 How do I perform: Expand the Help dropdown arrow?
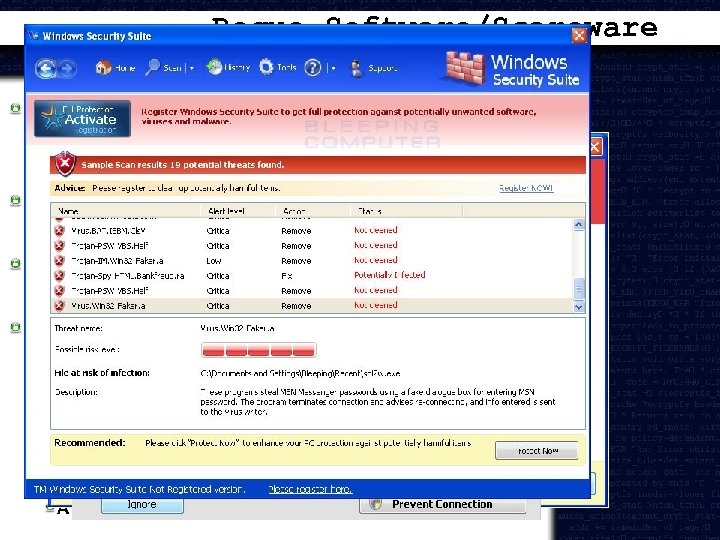pos(333,68)
